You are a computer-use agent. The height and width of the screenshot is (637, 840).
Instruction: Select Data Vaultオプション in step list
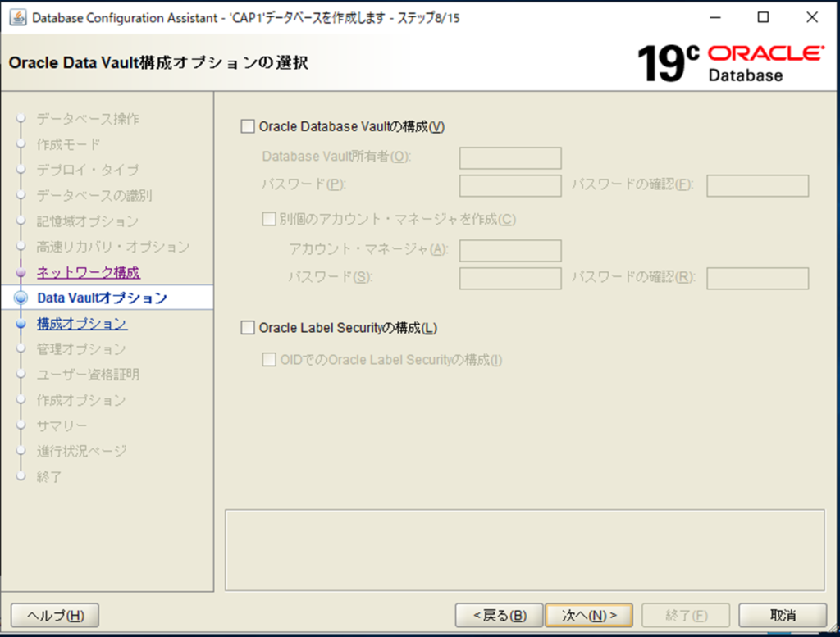[x=102, y=298]
